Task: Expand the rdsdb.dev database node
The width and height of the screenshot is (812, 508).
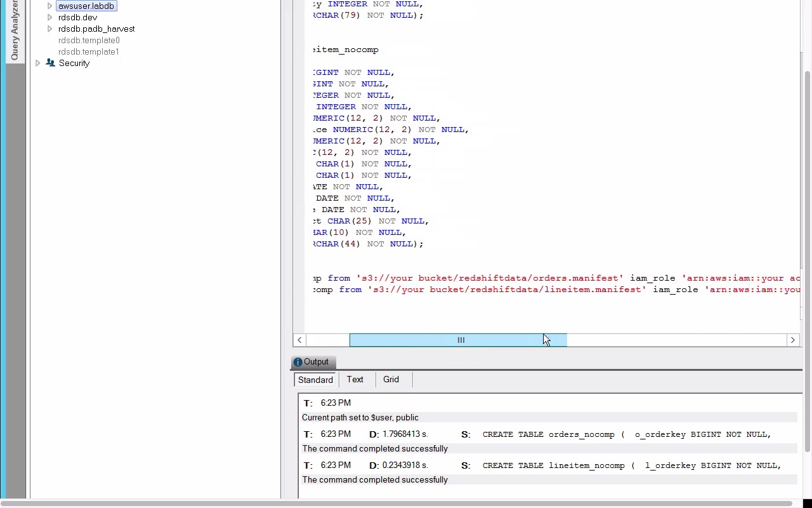Action: pos(49,17)
